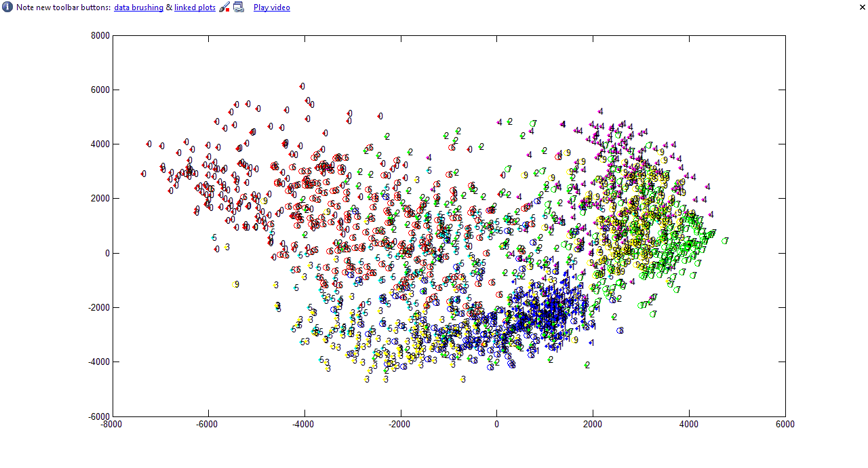Click the -6000 y-axis tick label
This screenshot has height=468, width=868.
click(x=99, y=416)
